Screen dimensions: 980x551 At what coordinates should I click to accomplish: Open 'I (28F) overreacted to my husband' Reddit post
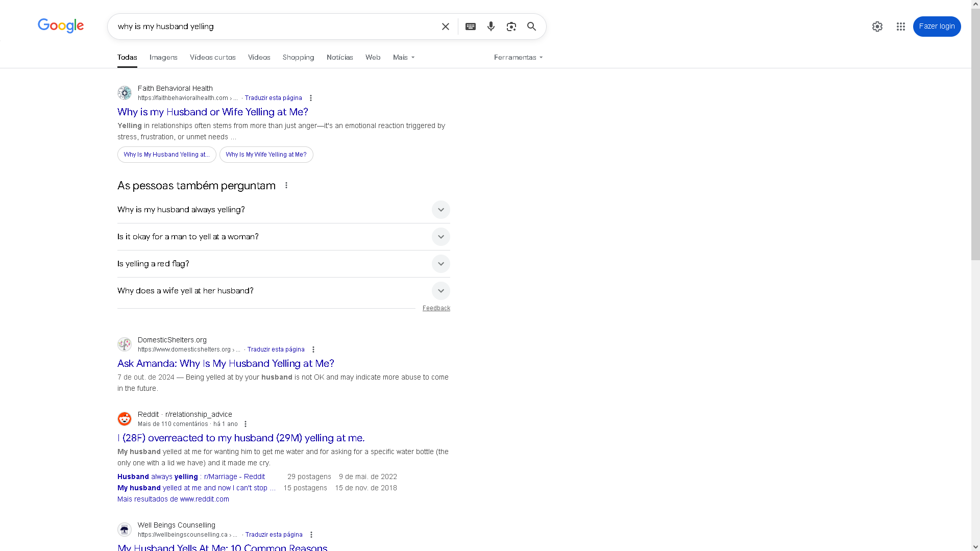pos(241,438)
